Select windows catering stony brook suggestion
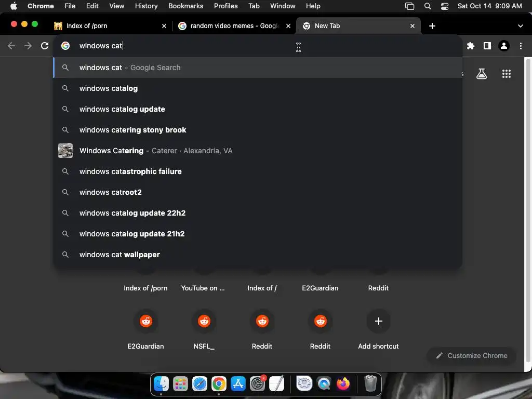 [258, 130]
